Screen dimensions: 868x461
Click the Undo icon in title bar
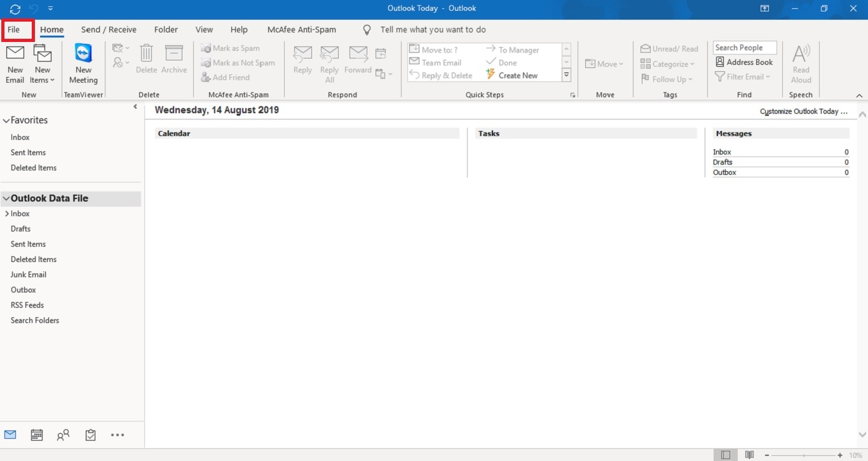(35, 9)
